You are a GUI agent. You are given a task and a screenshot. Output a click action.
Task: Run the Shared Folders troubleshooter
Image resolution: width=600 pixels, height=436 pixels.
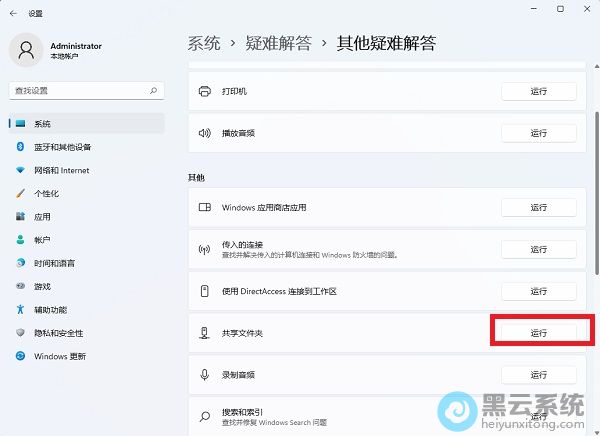(x=538, y=332)
